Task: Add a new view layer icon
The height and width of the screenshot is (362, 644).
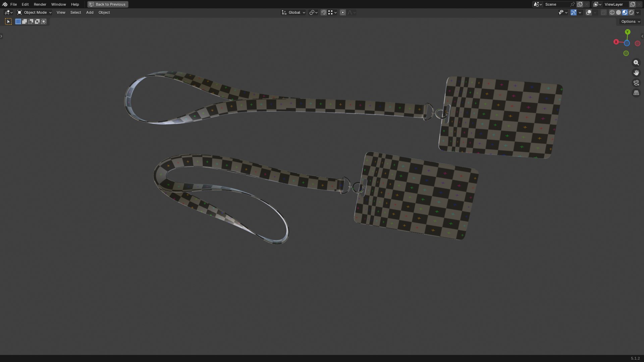Action: click(x=633, y=4)
